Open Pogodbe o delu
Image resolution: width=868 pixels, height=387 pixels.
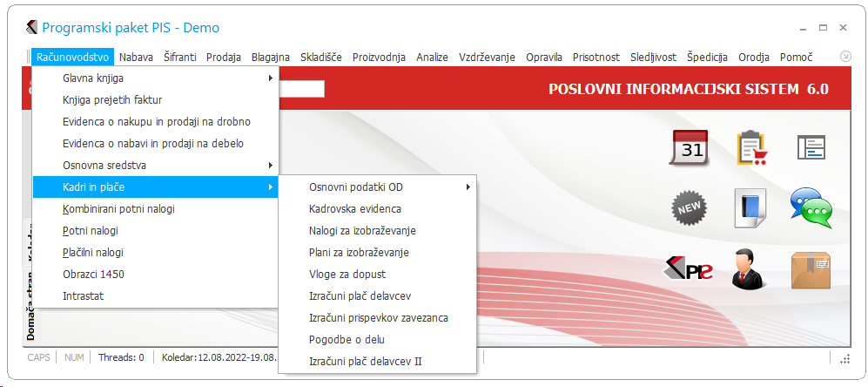click(377, 339)
